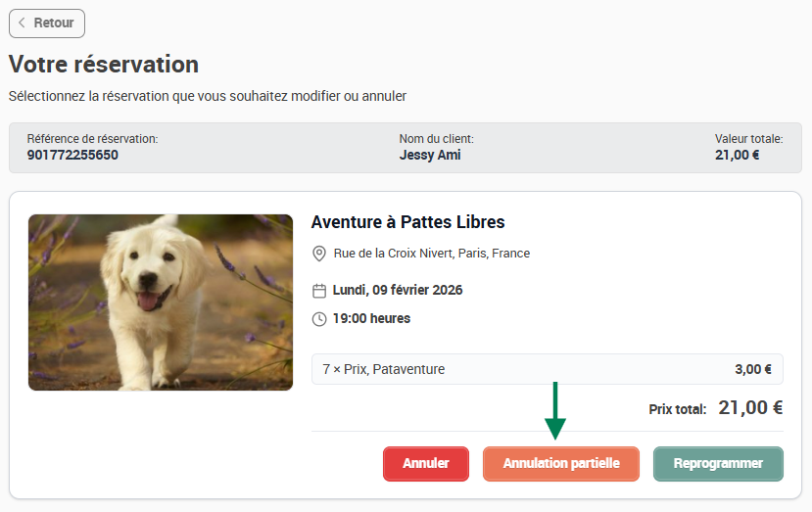Click the 3,00 € unit price
This screenshot has width=812, height=512.
pyautogui.click(x=753, y=369)
